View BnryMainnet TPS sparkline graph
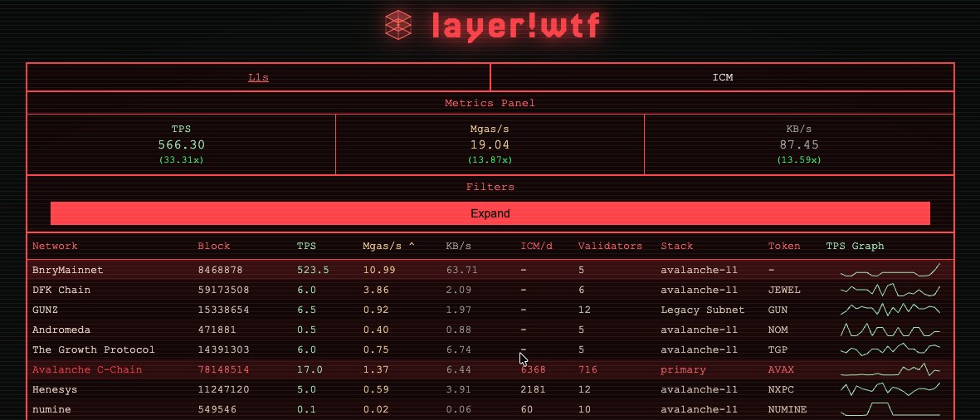Screen dimensions: 980x420 pyautogui.click(x=890, y=270)
